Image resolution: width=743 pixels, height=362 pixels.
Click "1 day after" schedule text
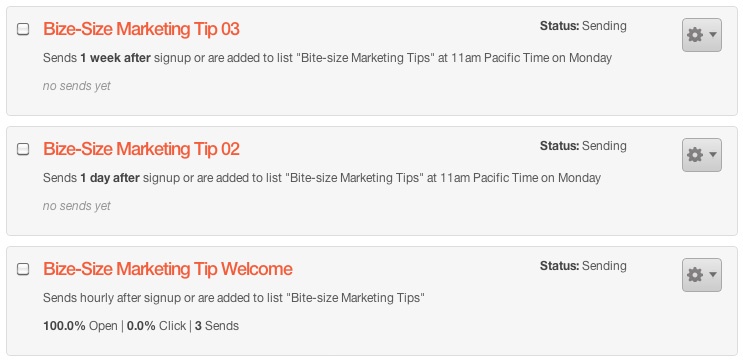coord(110,178)
